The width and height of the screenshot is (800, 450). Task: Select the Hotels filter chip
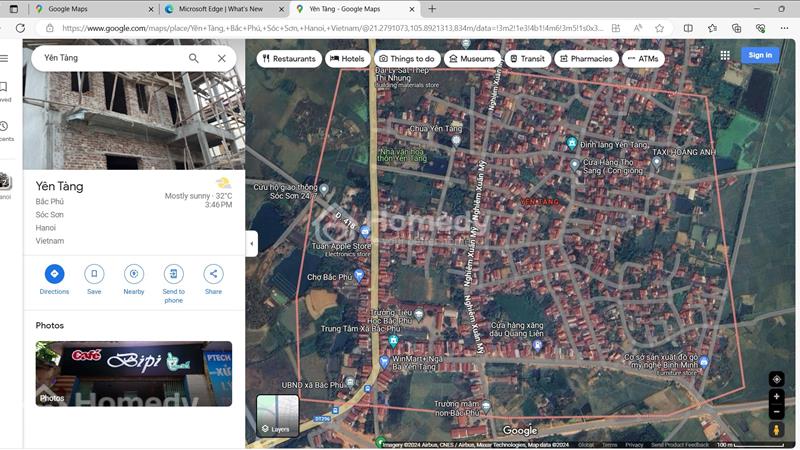(347, 59)
